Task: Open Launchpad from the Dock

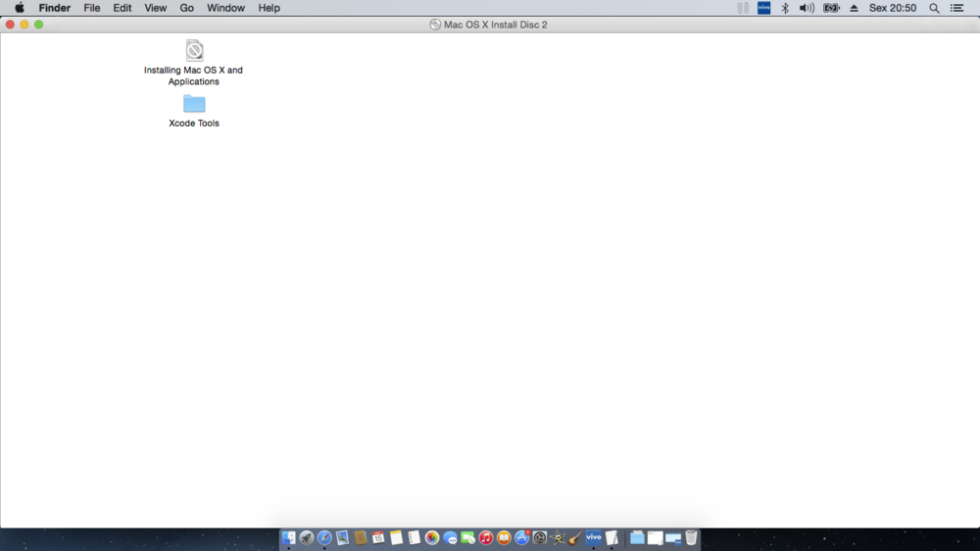Action: [307, 538]
